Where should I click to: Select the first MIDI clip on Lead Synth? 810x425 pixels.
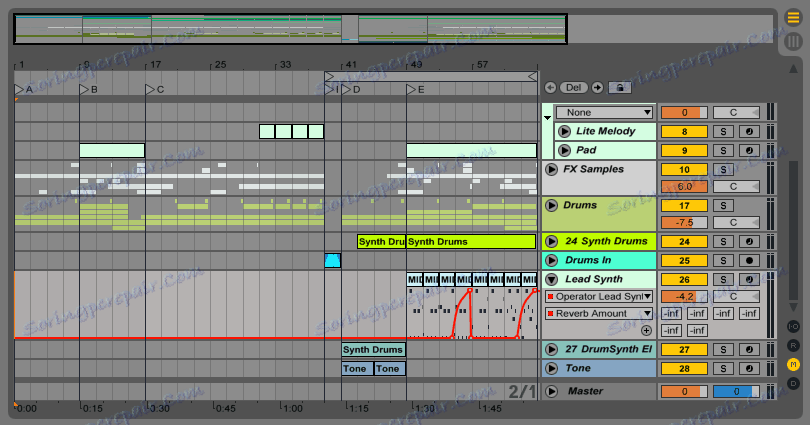tap(415, 279)
